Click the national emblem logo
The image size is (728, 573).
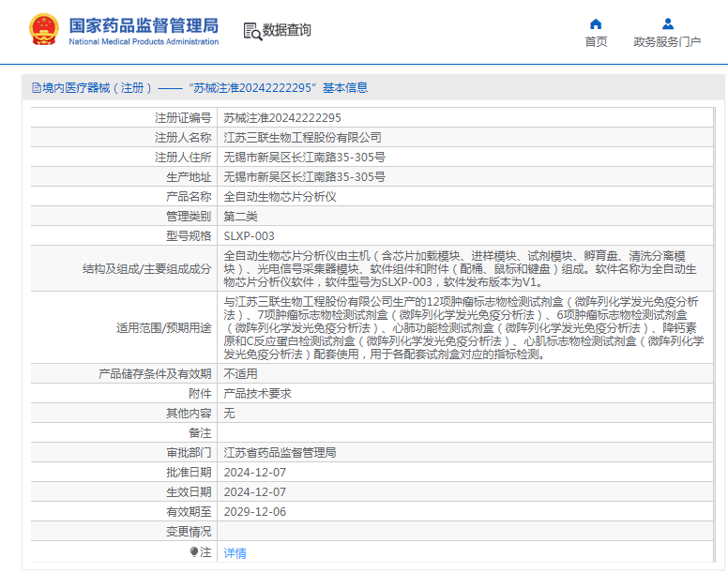pos(44,29)
